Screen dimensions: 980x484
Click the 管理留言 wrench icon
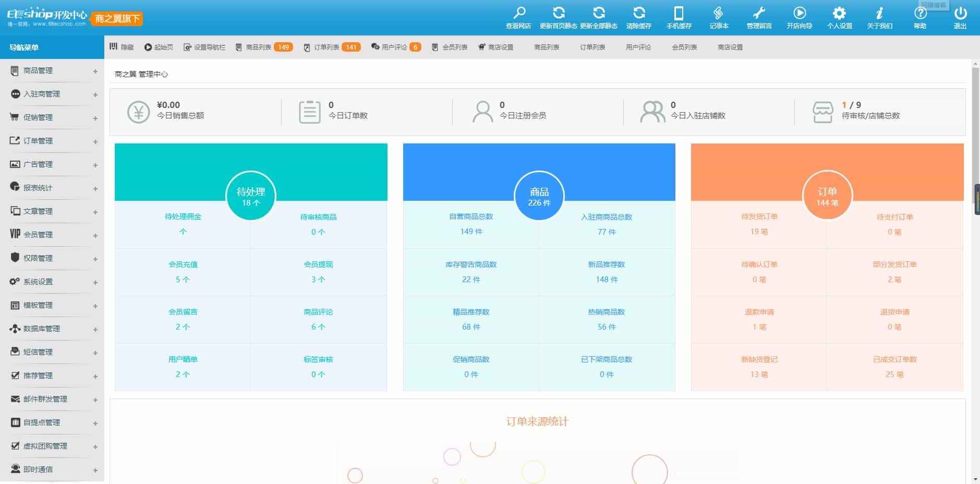[759, 14]
